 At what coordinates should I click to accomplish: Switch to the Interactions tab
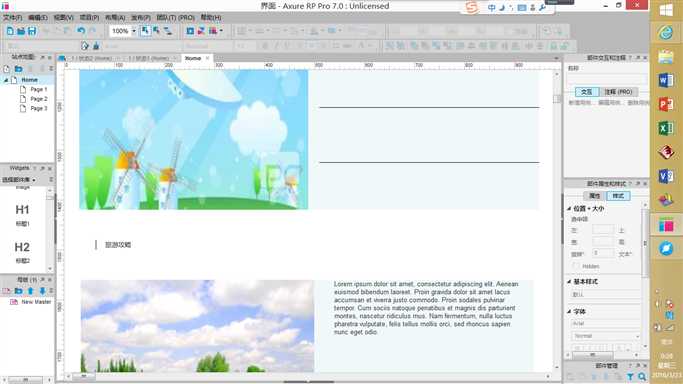(586, 92)
